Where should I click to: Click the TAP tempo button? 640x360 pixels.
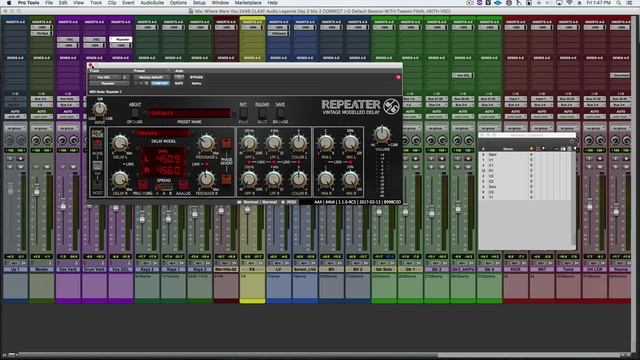[97, 165]
